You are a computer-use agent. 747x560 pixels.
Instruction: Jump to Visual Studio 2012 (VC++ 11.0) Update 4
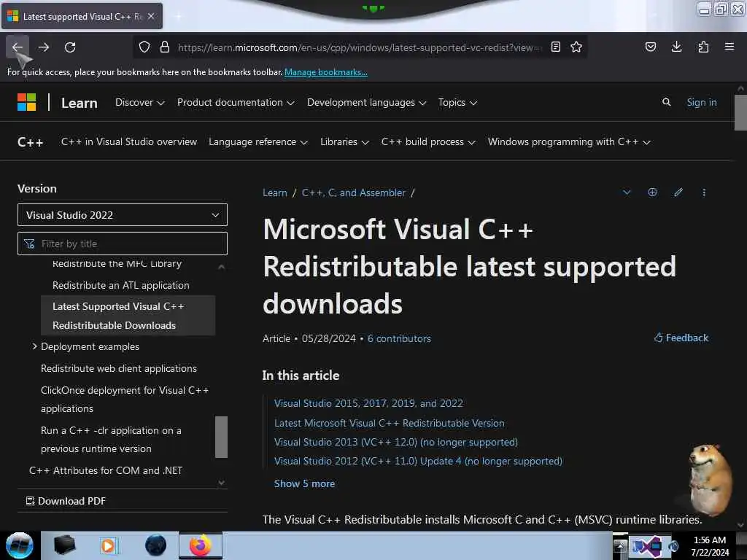click(x=418, y=461)
